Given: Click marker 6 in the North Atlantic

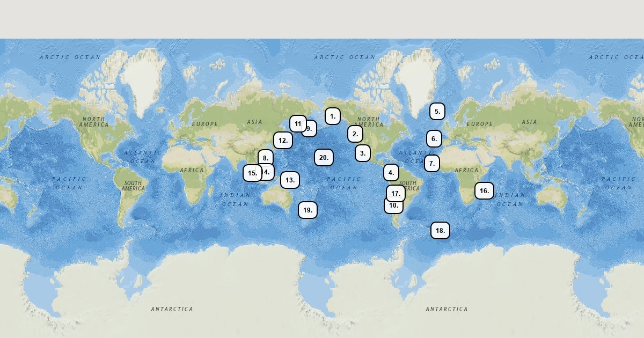Looking at the screenshot, I should tap(434, 139).
